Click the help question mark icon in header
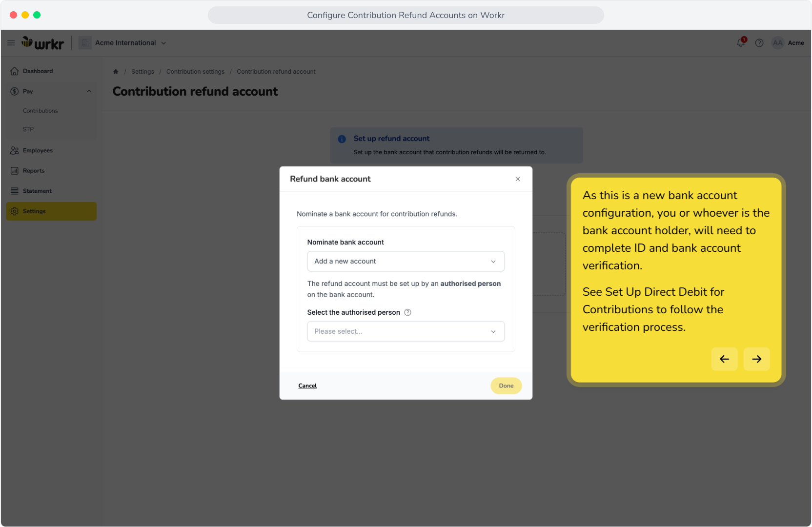This screenshot has width=812, height=527. tap(759, 43)
